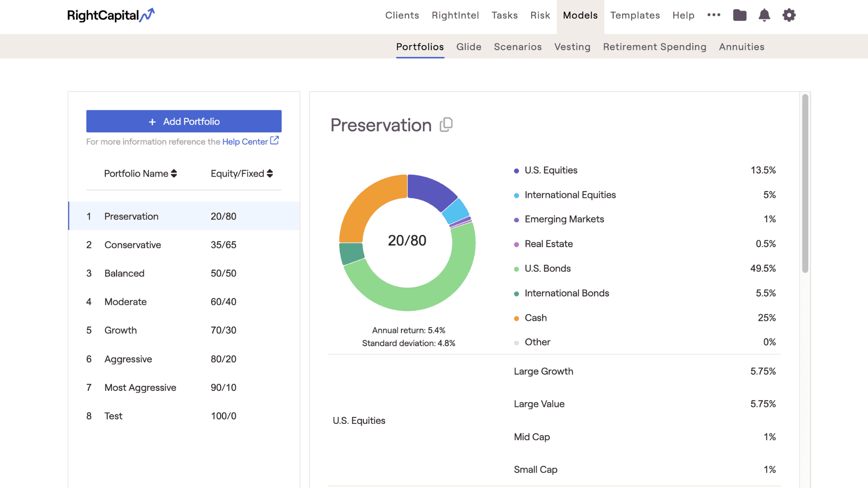Image resolution: width=868 pixels, height=488 pixels.
Task: Open the Help Center link
Action: 245,141
